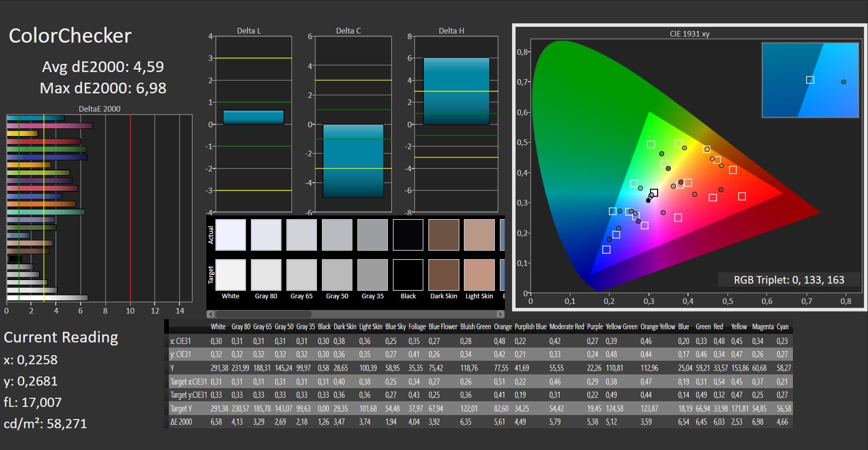Click the swatch scrollbar's left arrow
868x450 pixels.
tap(210, 314)
